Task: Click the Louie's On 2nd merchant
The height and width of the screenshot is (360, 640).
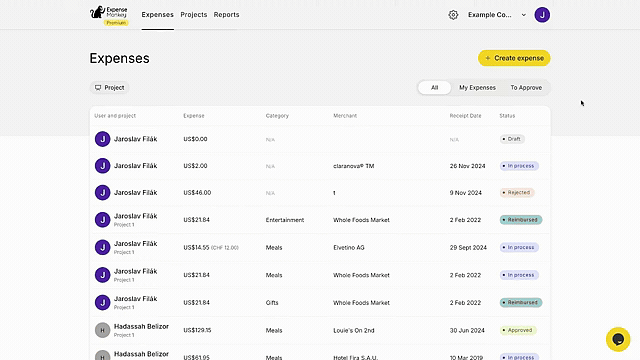Action: pos(353,330)
